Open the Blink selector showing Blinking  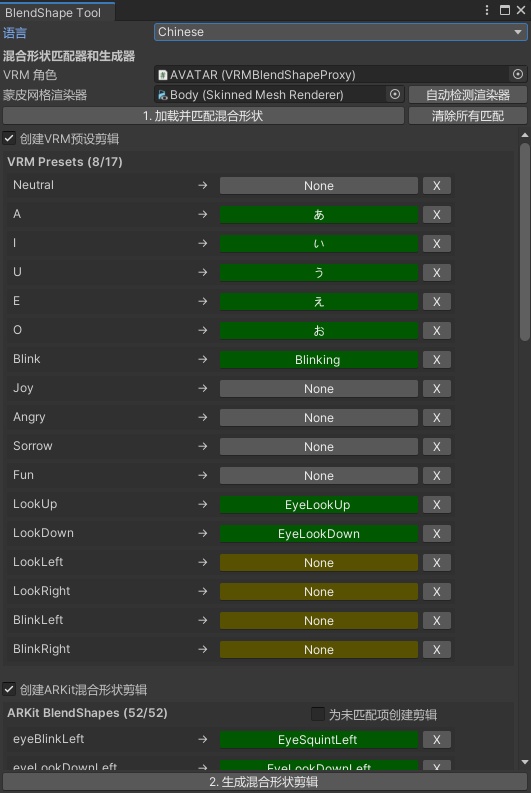(319, 360)
